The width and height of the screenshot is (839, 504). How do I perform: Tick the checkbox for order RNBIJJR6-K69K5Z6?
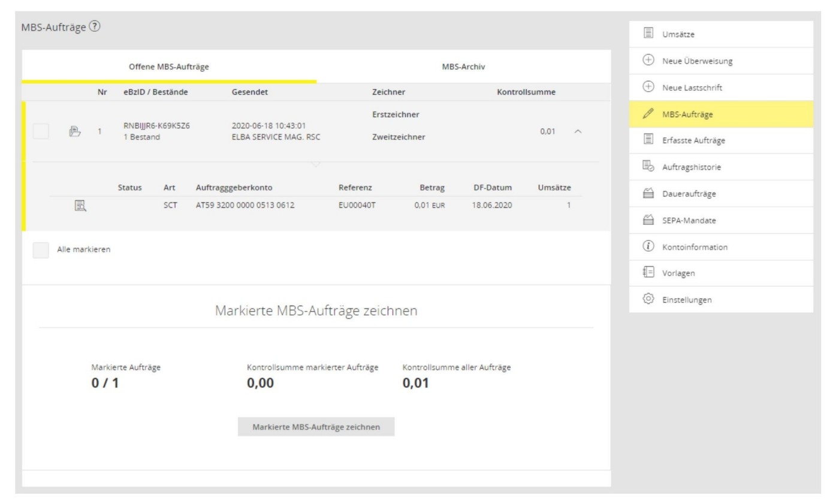(41, 131)
